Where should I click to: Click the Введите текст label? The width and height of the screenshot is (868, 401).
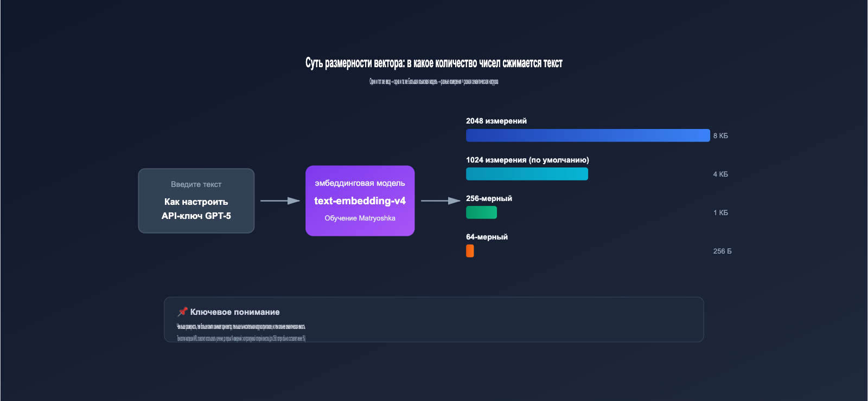coord(196,184)
